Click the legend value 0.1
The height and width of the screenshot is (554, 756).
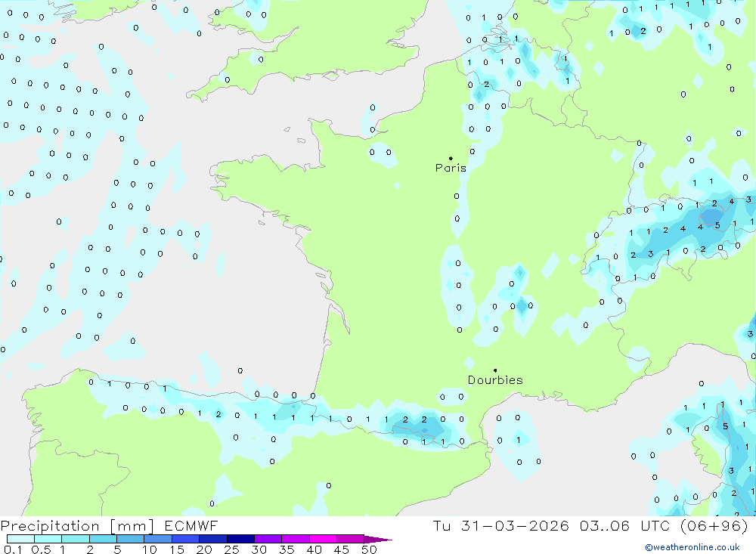[x=13, y=549]
